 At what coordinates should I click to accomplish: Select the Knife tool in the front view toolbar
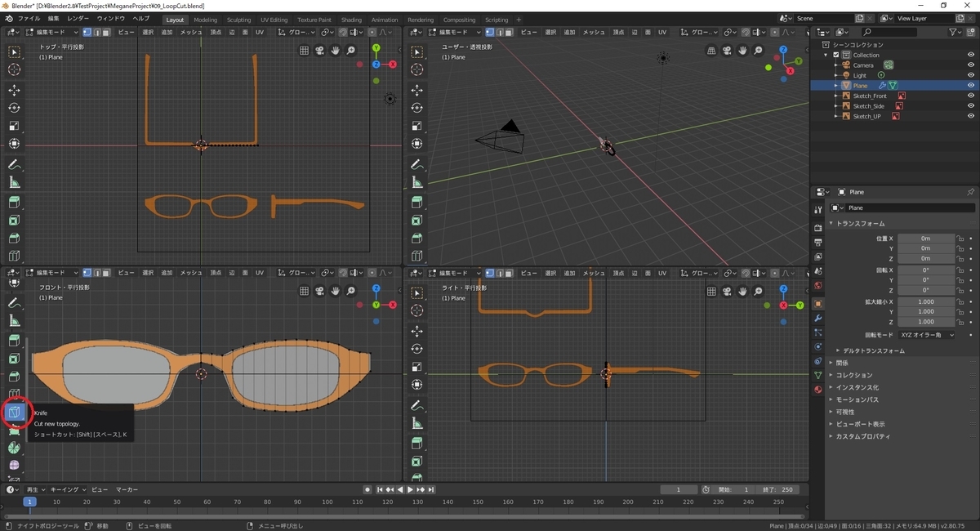[14, 413]
